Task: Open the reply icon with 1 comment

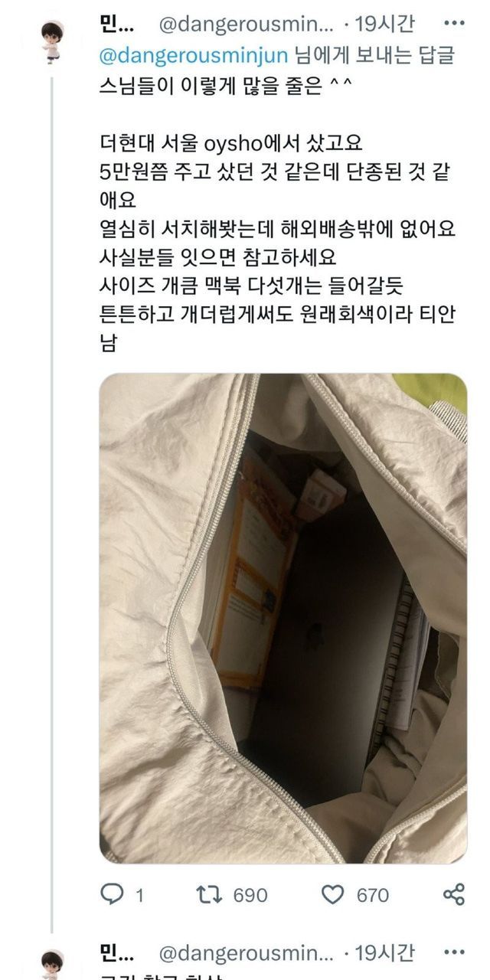Action: point(113,894)
